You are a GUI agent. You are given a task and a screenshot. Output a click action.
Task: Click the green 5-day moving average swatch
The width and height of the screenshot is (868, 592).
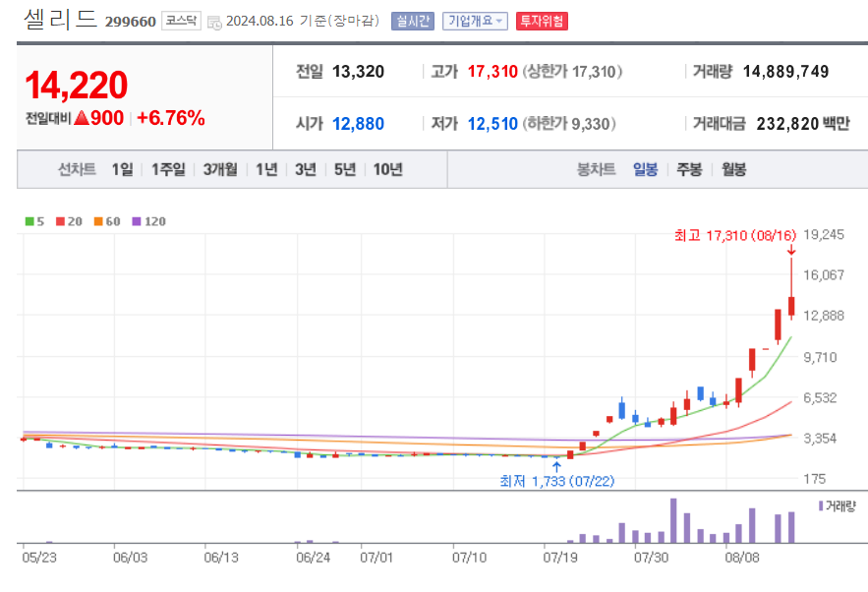click(x=29, y=221)
